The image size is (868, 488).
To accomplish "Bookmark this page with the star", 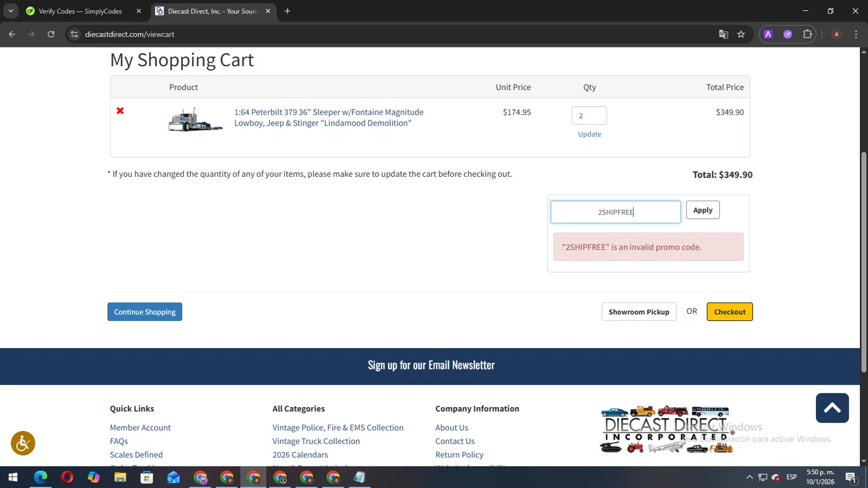I will [741, 34].
